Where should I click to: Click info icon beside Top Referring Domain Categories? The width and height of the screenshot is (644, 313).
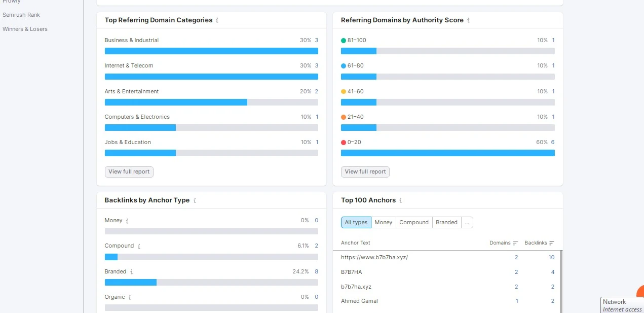tap(217, 20)
